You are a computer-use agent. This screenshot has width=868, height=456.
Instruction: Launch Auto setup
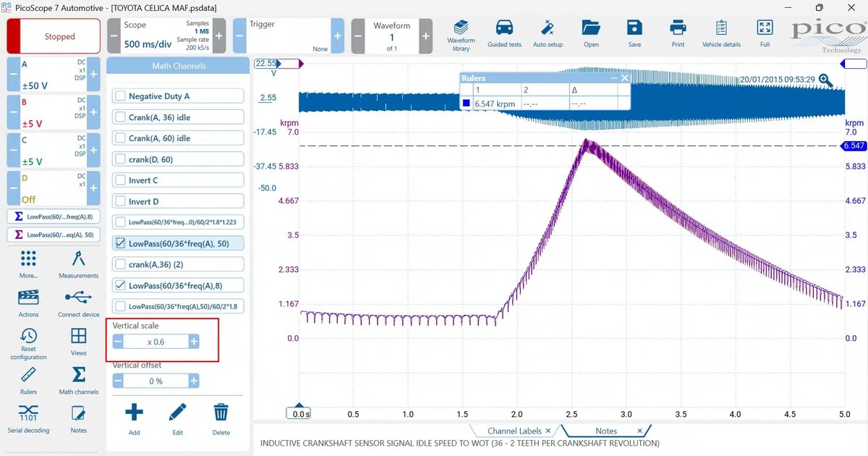[x=548, y=33]
